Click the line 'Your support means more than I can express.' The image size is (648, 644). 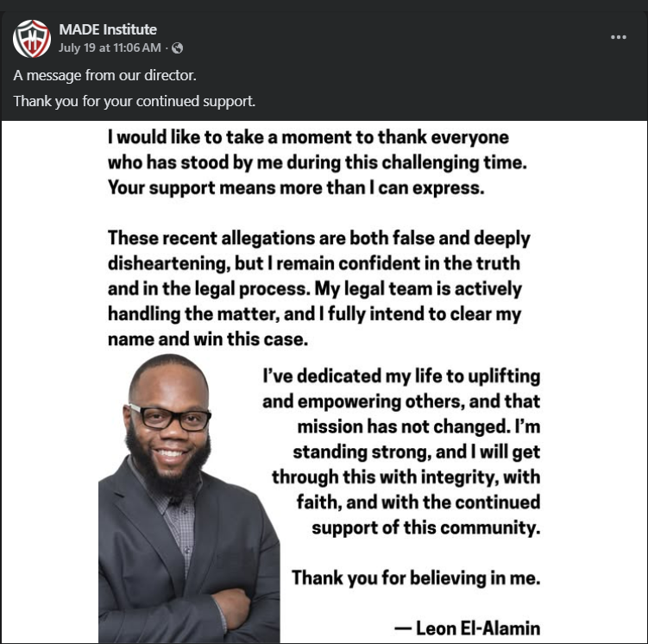[x=296, y=187]
